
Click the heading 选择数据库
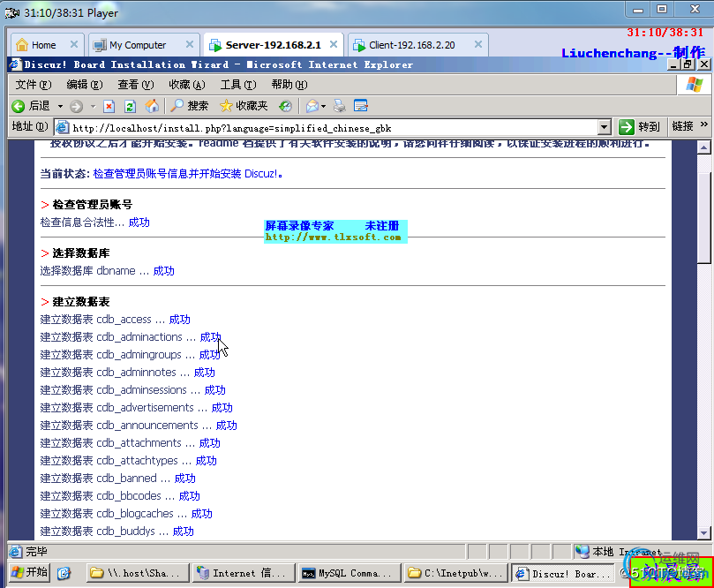(81, 253)
